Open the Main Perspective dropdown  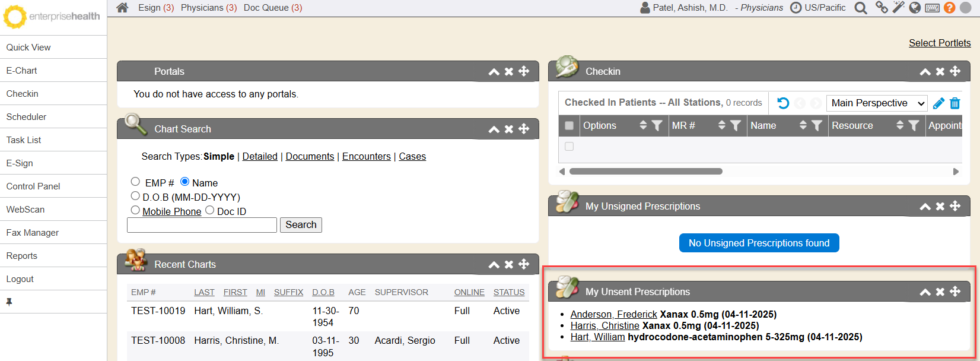click(x=877, y=103)
